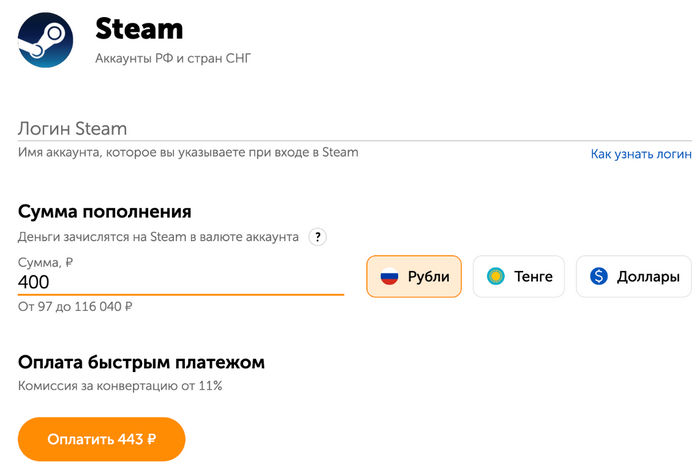This screenshot has width=700, height=470.
Task: Click the blue dollar sign icon
Action: click(x=599, y=276)
